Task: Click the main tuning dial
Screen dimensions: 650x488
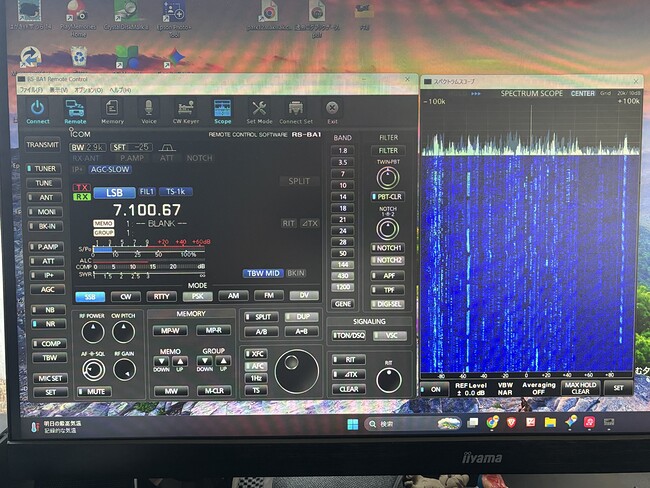Action: [x=296, y=371]
